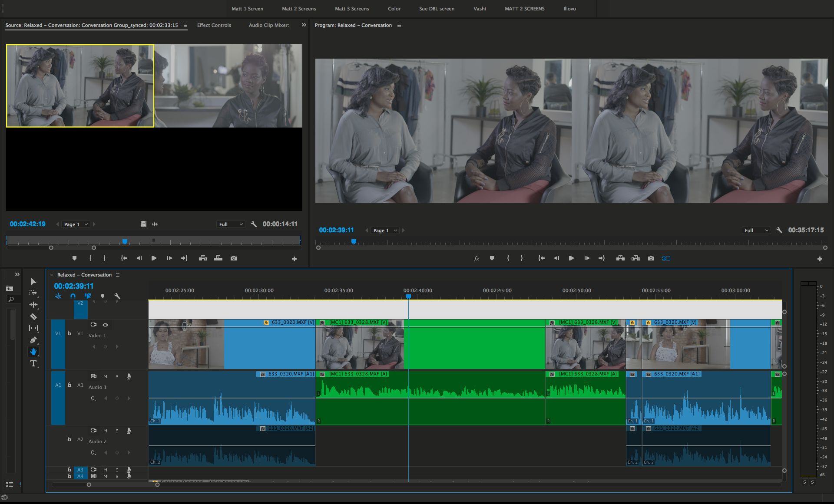This screenshot has height=504, width=834.
Task: Select the close-up camera angle thumbnail
Action: pos(228,86)
